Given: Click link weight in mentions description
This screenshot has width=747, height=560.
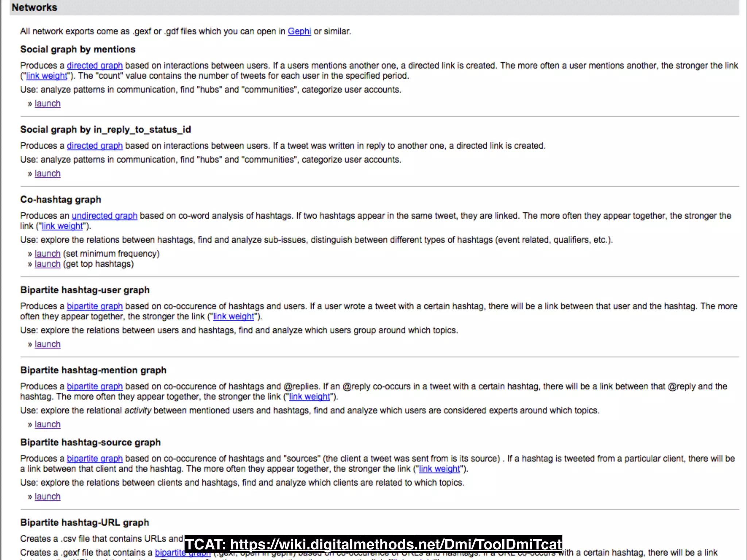Looking at the screenshot, I should [x=47, y=76].
